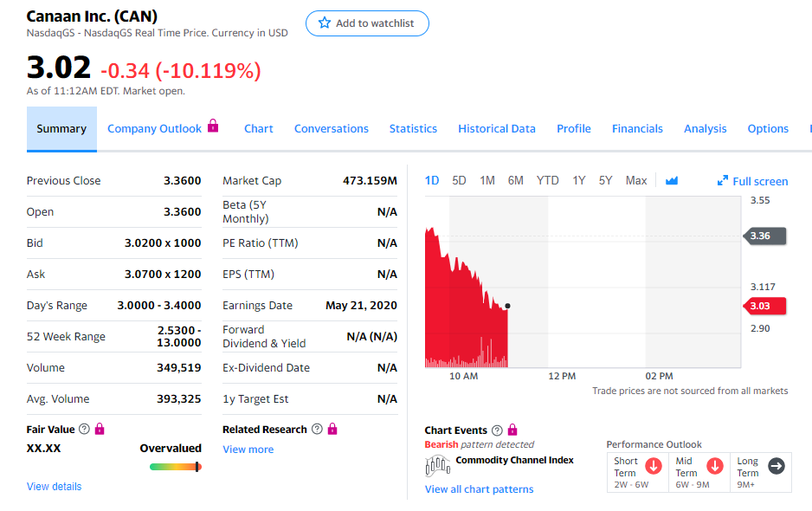Image resolution: width=812 pixels, height=511 pixels.
Task: Add Canaan Inc. to watchlist
Action: click(x=367, y=23)
